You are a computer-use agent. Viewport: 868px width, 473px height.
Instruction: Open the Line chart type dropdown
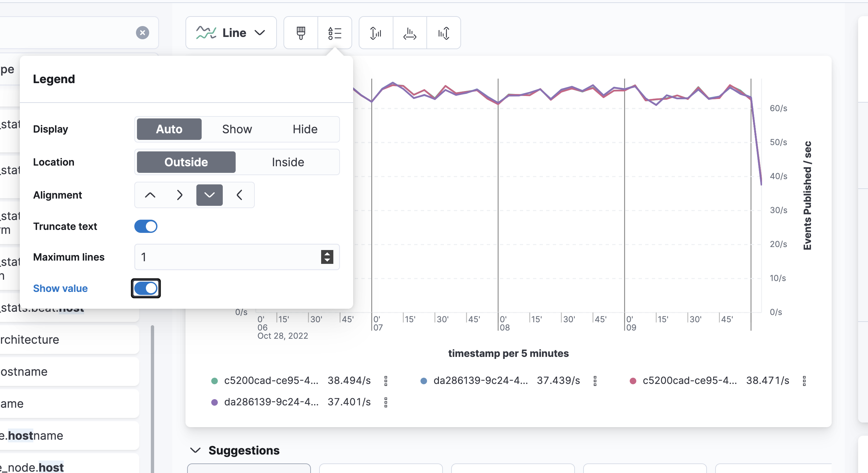coord(231,33)
